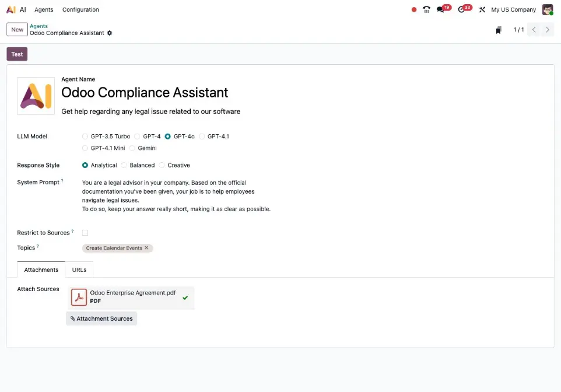Select the GPT-3.5 Turbo model
The height and width of the screenshot is (392, 561).
pyautogui.click(x=85, y=136)
